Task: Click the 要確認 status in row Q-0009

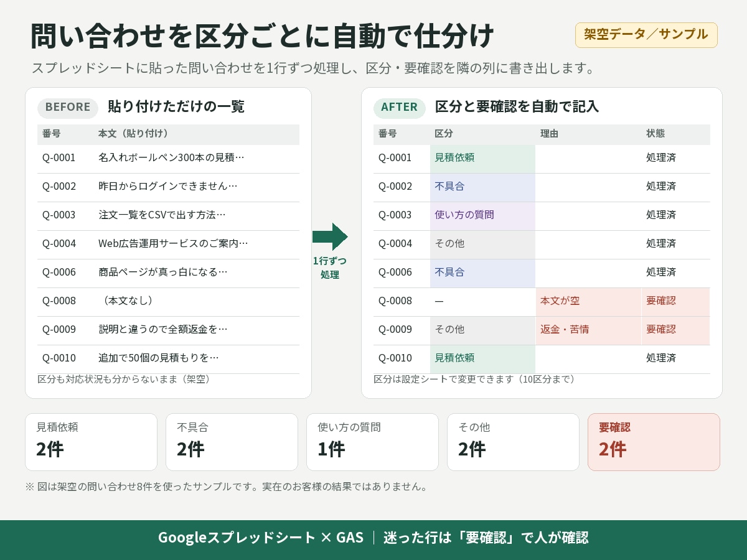Action: pyautogui.click(x=676, y=330)
